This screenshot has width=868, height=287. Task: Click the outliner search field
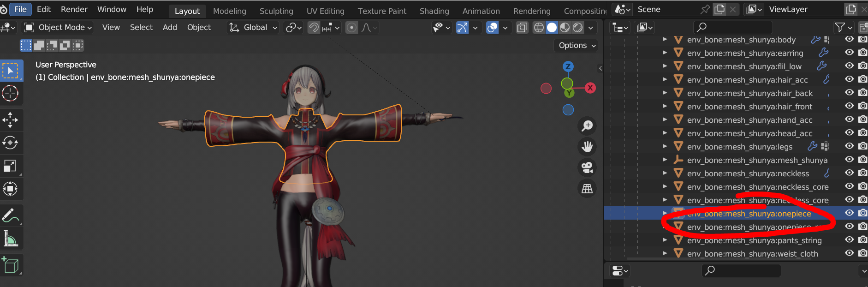coord(733,27)
